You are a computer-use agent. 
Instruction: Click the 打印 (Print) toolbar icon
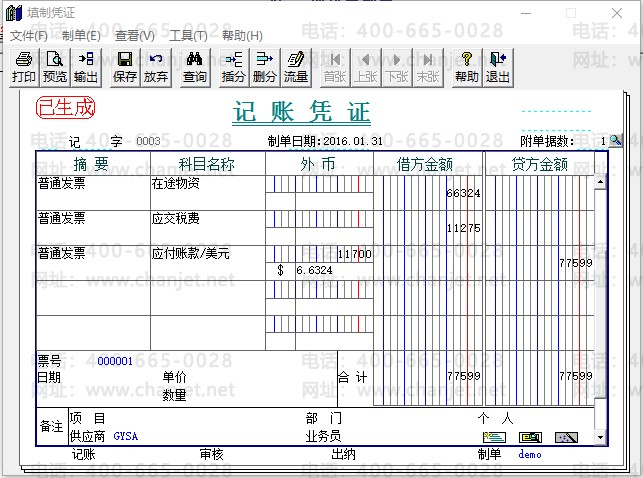tap(23, 67)
